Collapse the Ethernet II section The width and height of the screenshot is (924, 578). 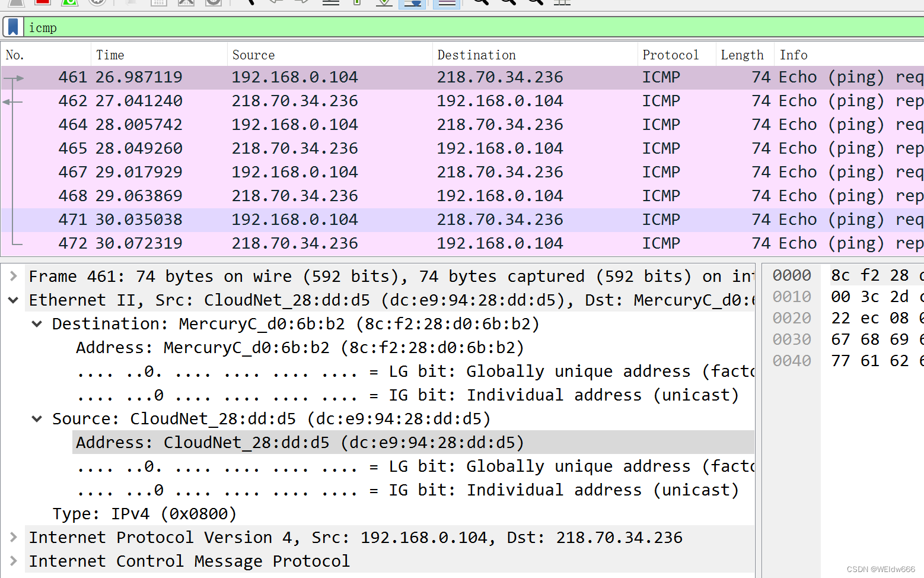pos(13,300)
